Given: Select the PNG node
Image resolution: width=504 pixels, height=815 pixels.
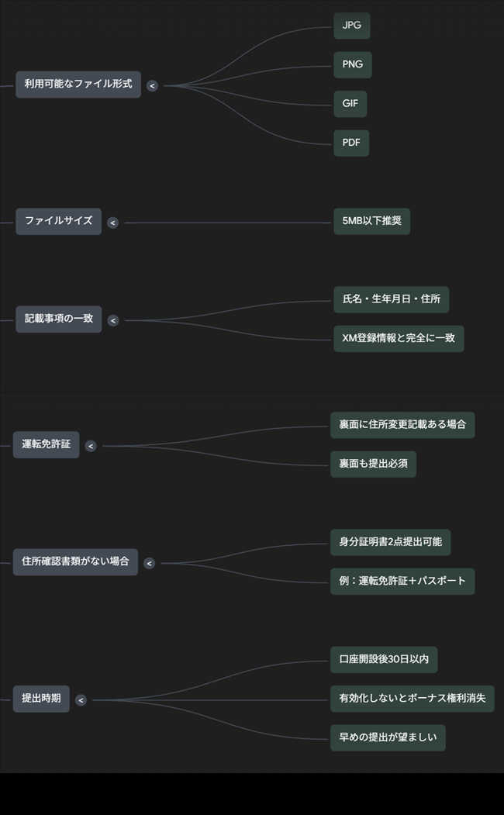Looking at the screenshot, I should 352,65.
